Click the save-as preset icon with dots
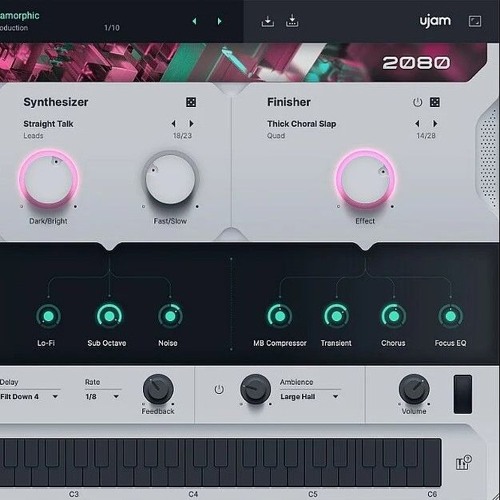 (292, 21)
